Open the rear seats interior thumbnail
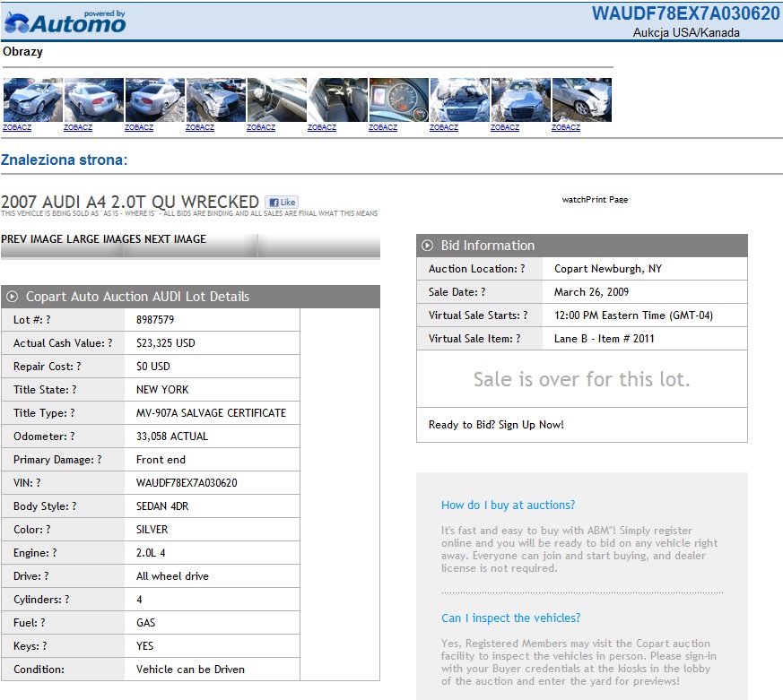This screenshot has width=783, height=700. click(337, 99)
